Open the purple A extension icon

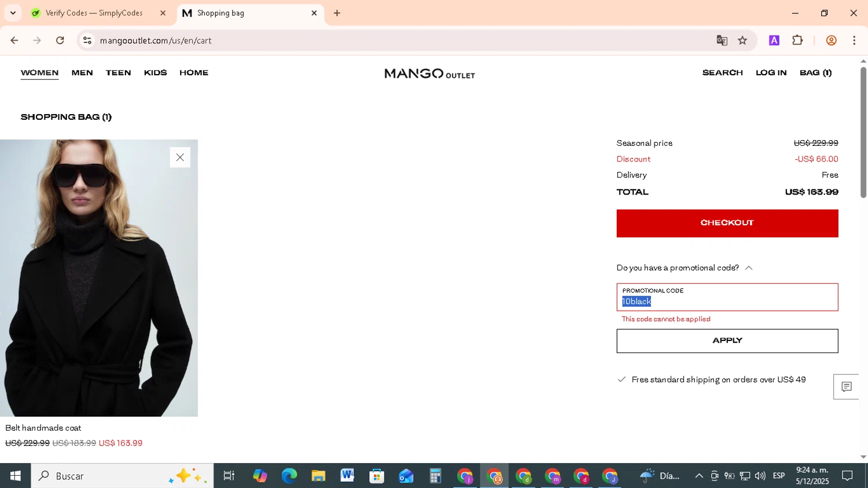coord(774,41)
